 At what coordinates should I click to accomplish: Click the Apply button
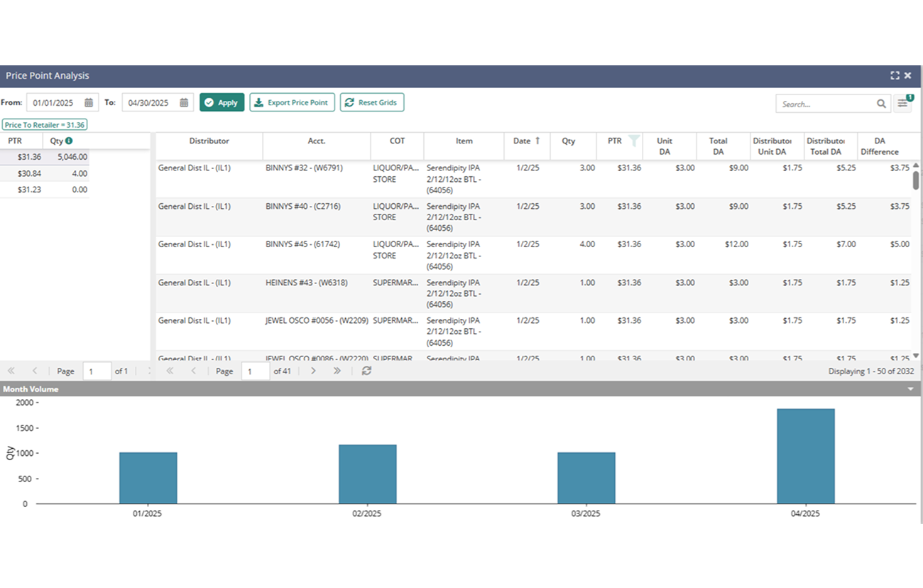point(222,103)
